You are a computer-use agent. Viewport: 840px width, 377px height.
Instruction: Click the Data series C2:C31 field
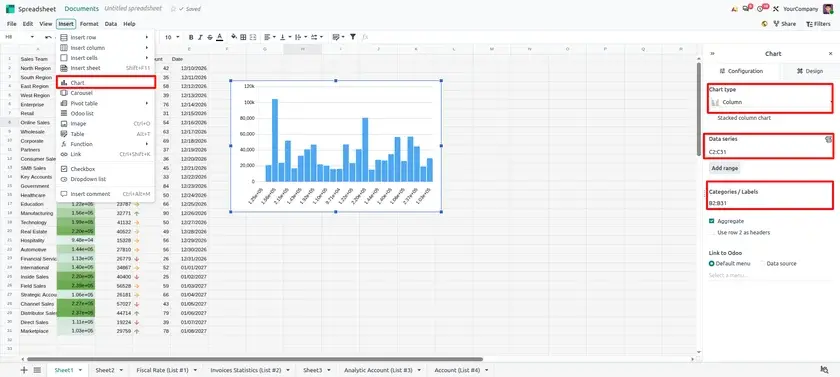click(x=771, y=152)
